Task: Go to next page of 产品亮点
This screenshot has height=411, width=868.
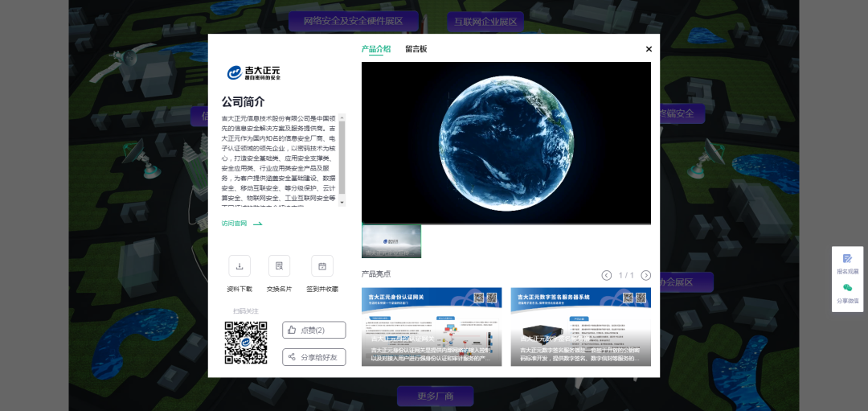Action: (x=645, y=275)
